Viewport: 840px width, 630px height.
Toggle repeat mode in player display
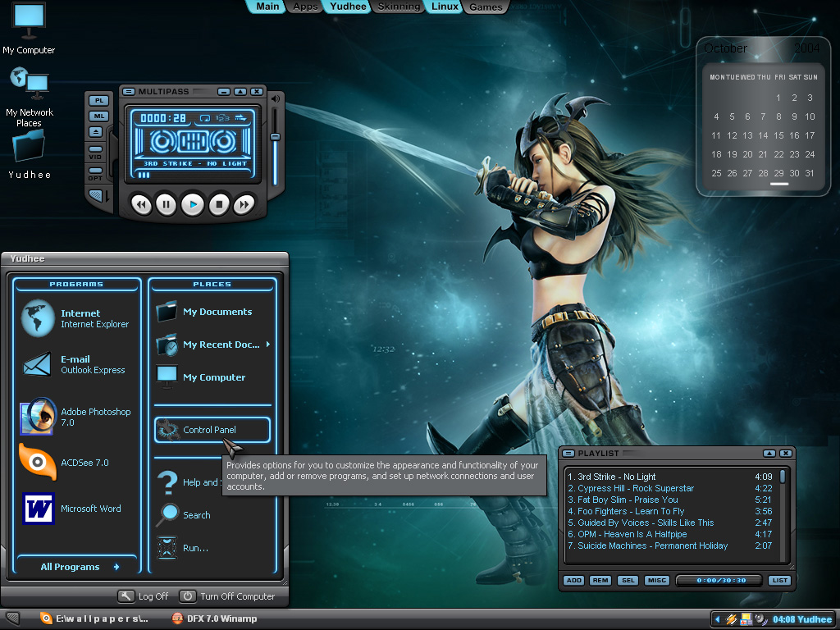pos(204,118)
